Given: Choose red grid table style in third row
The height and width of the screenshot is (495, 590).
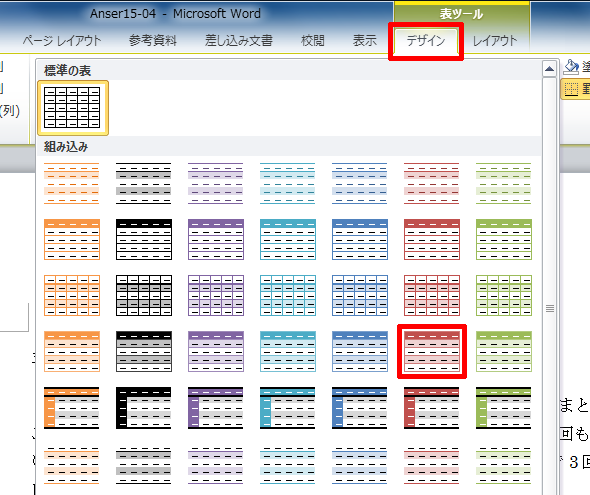Looking at the screenshot, I should [432, 295].
